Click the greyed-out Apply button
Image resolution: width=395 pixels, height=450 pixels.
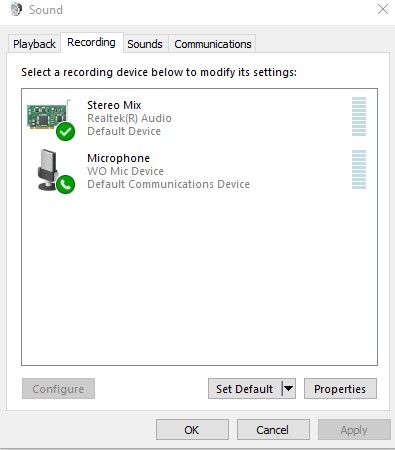[354, 430]
